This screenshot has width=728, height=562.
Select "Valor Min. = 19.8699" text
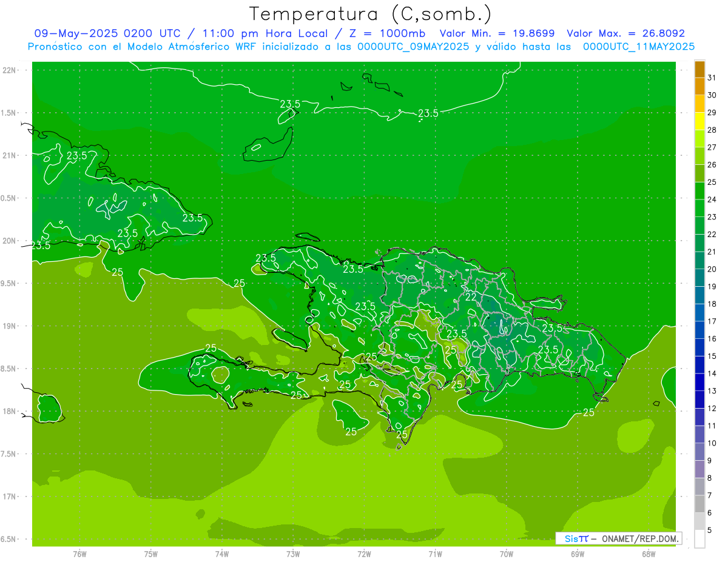pos(496,33)
